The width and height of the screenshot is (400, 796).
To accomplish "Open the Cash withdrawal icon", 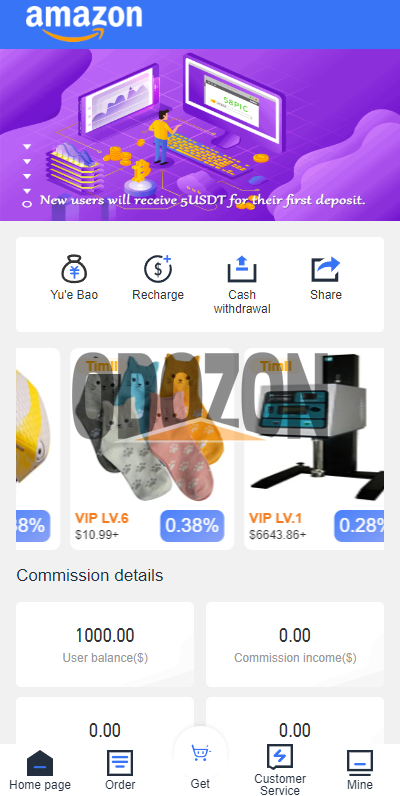I will click(x=242, y=269).
